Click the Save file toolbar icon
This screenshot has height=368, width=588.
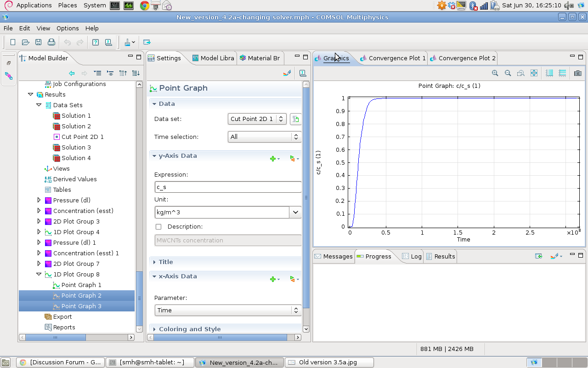[x=39, y=42]
